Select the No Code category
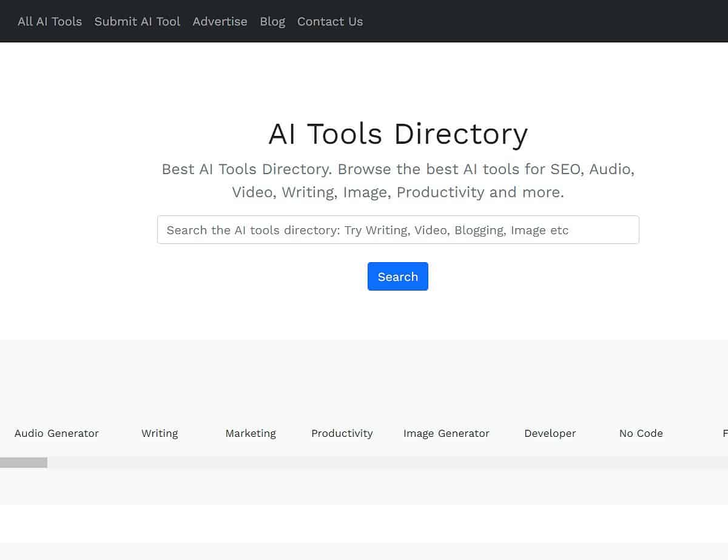Screen dimensions: 728x560 pos(641,433)
